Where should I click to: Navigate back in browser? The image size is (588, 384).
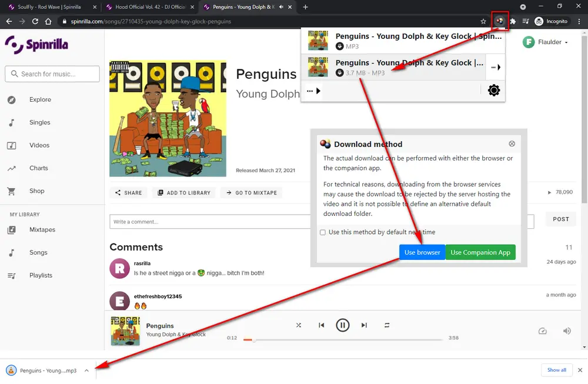pyautogui.click(x=9, y=21)
